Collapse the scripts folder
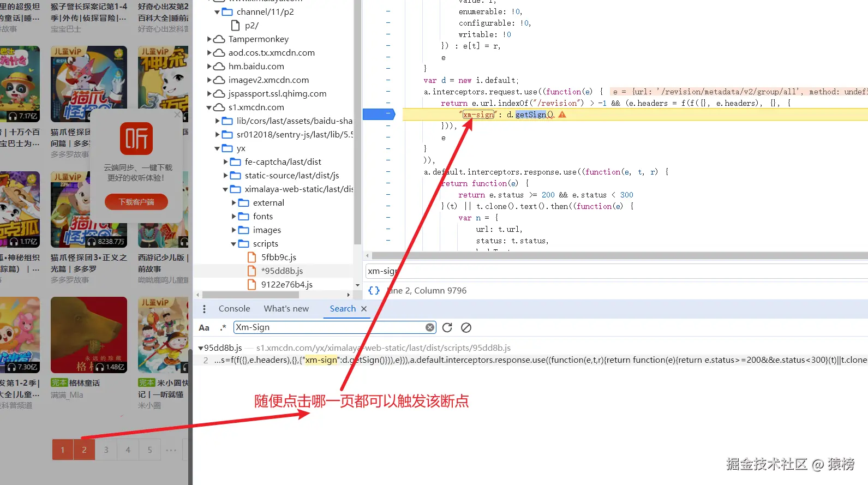 pos(234,243)
